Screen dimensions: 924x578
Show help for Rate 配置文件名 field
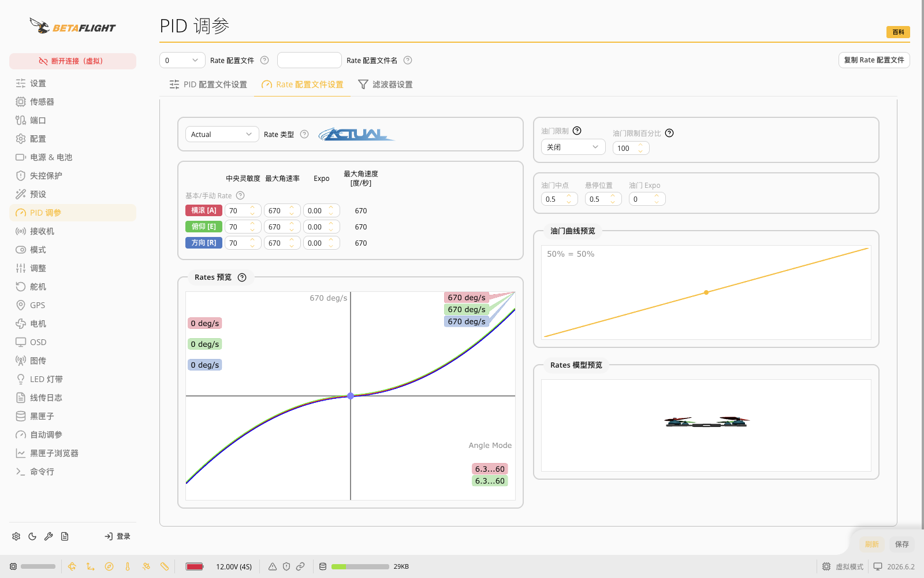[408, 60]
